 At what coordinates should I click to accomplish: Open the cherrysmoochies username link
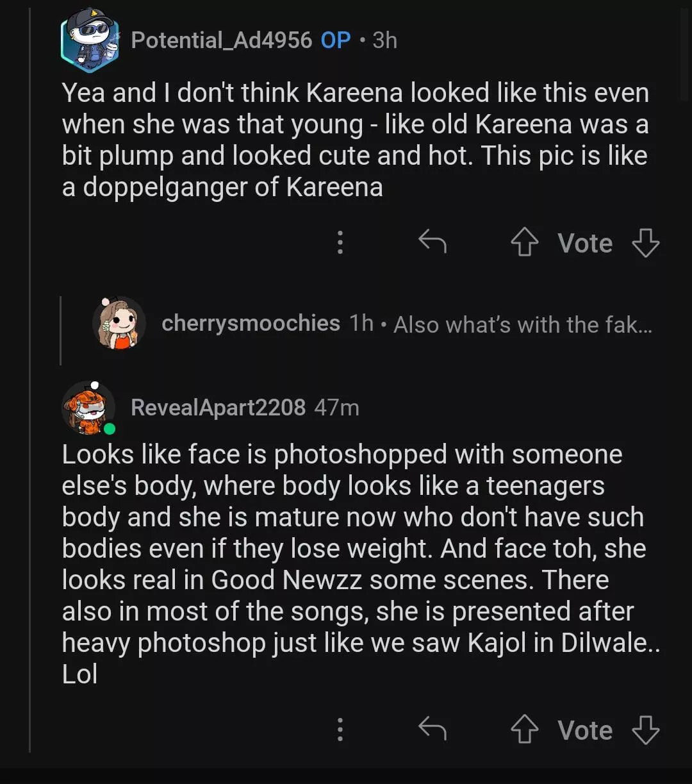[251, 323]
